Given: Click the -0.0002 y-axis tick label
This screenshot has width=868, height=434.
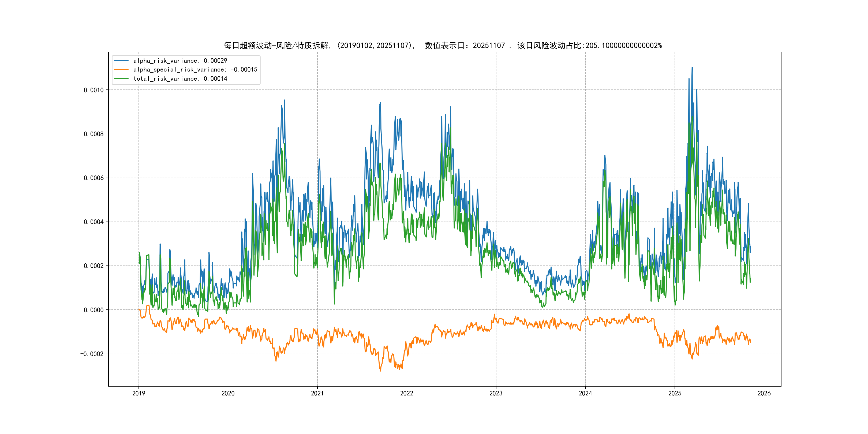Looking at the screenshot, I should pos(92,354).
